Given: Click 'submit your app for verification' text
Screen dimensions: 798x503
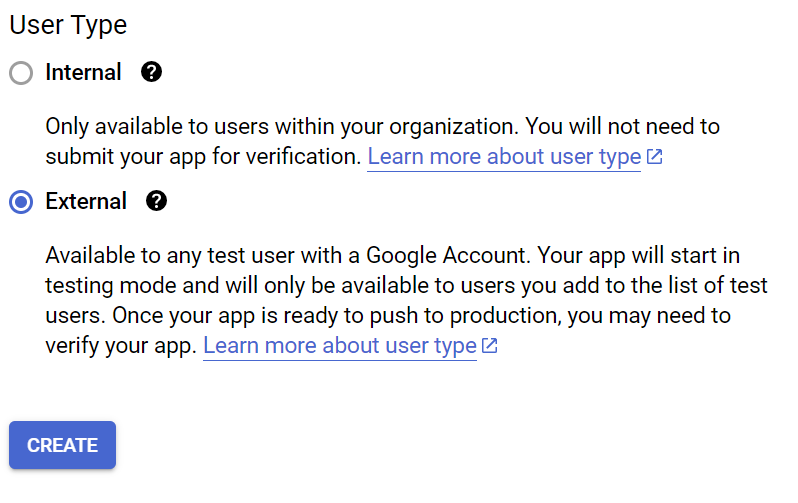Looking at the screenshot, I should point(200,157).
